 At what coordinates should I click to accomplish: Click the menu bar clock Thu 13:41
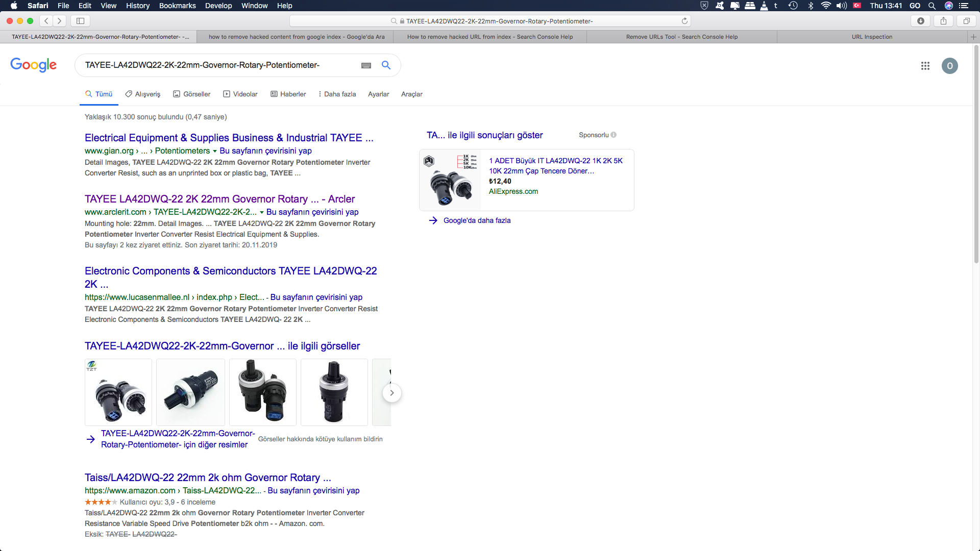886,6
